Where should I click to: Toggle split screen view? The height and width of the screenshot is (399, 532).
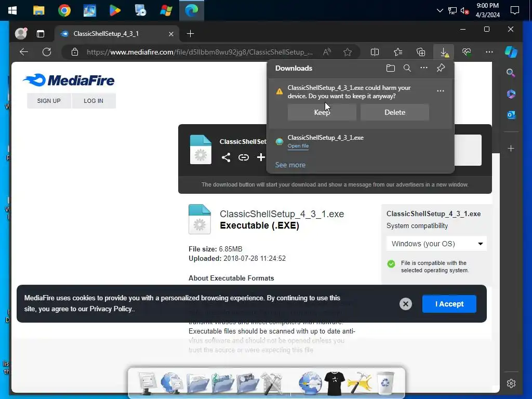pos(375,52)
